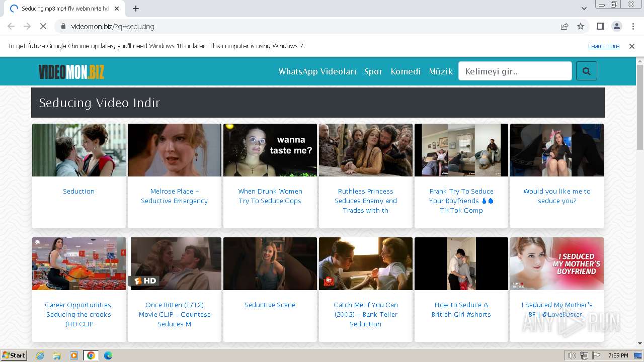Image resolution: width=644 pixels, height=362 pixels.
Task: Click the magnifier search button
Action: click(586, 71)
